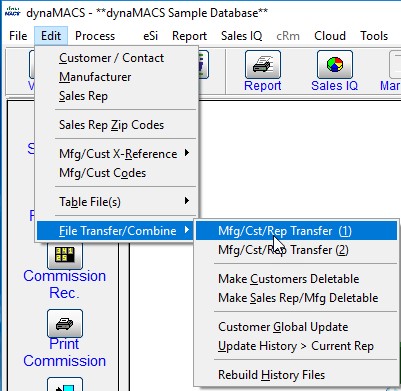
Task: Open the eSi menu
Action: tap(150, 36)
